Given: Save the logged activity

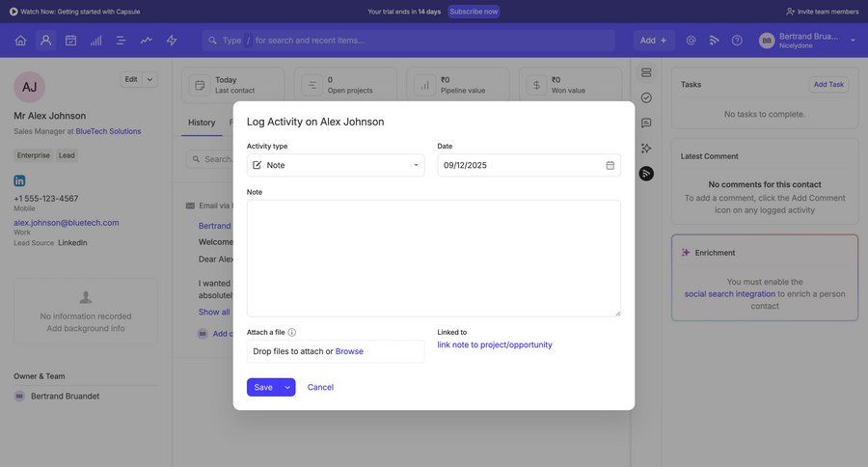Looking at the screenshot, I should [x=262, y=387].
